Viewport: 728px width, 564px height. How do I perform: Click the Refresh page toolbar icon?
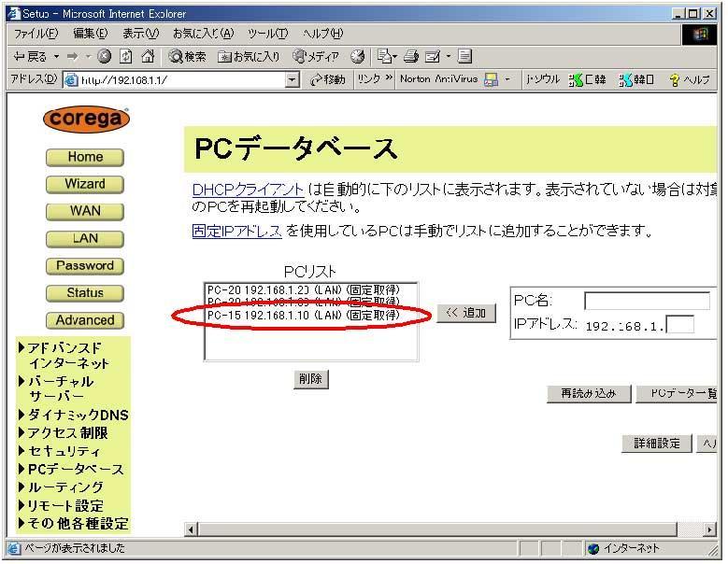point(125,57)
